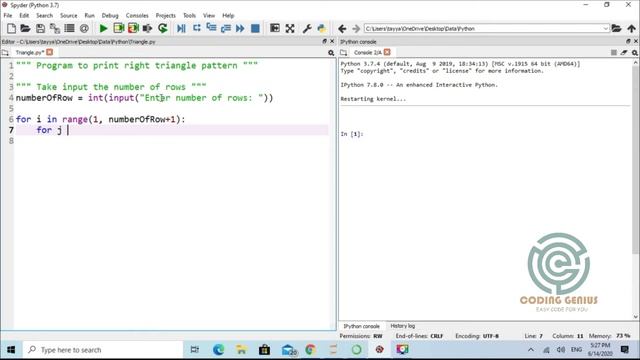Viewport: 640px width, 360px height.
Task: Open the Search menu
Action: (44, 16)
